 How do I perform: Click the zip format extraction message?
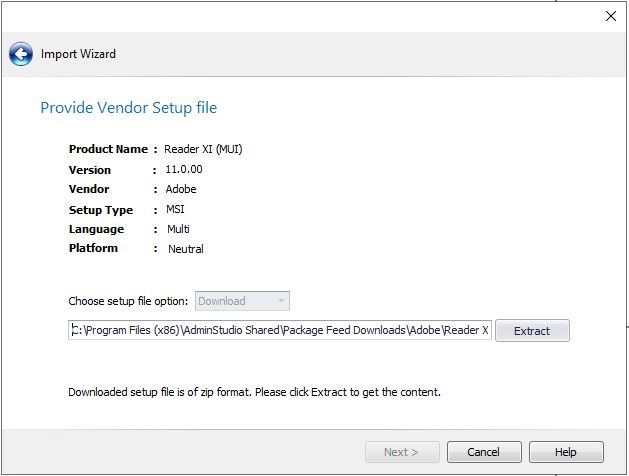click(x=254, y=392)
